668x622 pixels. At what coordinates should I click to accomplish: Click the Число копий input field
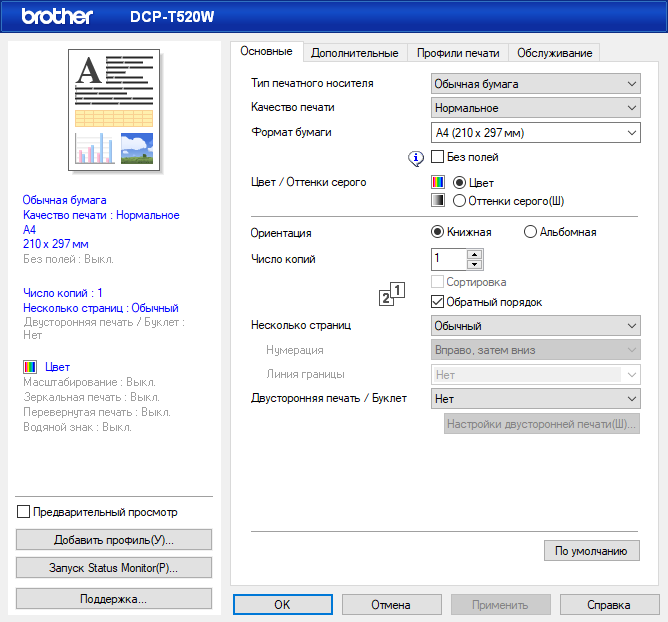click(449, 259)
